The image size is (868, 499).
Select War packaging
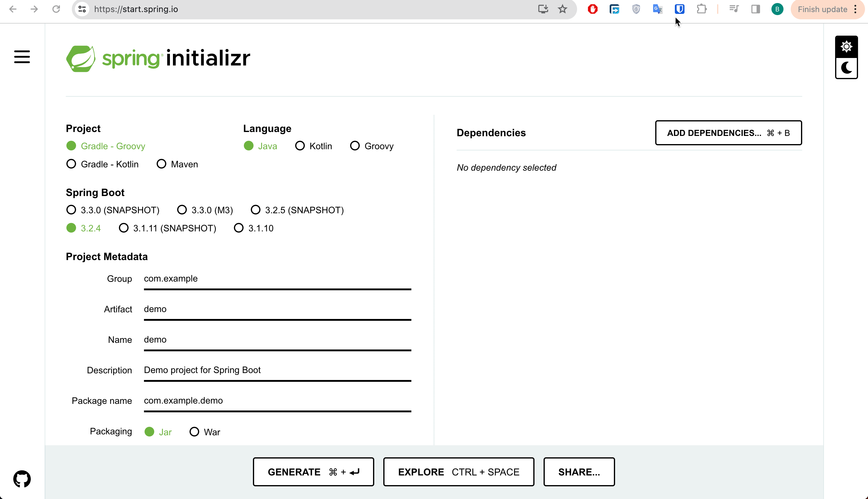coord(205,432)
